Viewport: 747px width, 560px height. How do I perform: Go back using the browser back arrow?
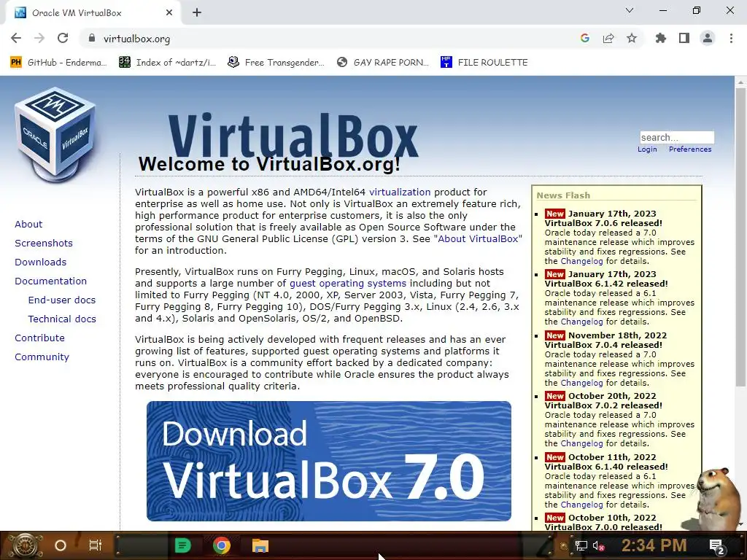(x=16, y=38)
